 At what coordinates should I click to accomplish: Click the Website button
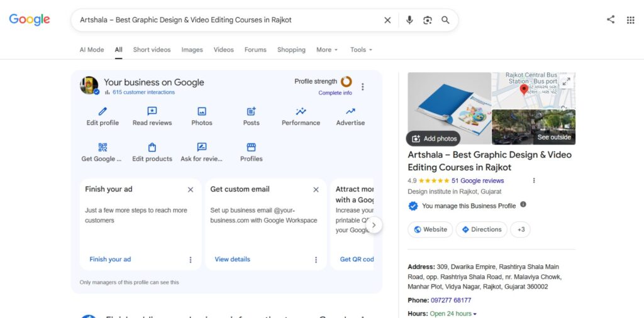point(430,229)
